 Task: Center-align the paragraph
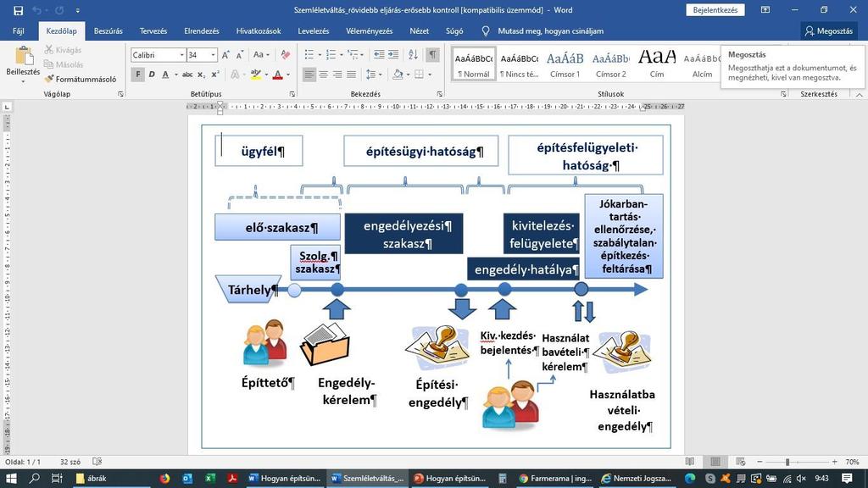point(323,75)
